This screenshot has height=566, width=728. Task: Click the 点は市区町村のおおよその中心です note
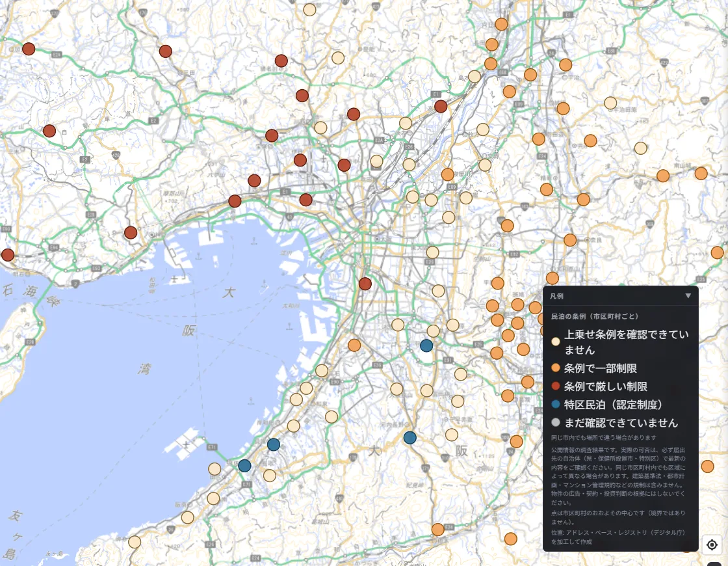point(618,517)
